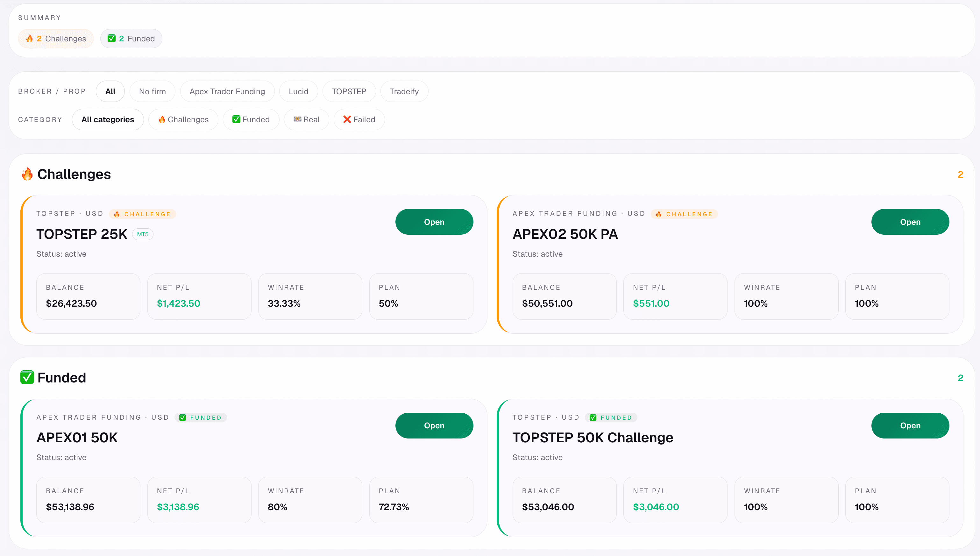Click the Challenge badge on APEX02 50K PA card
The height and width of the screenshot is (556, 980).
[x=684, y=214]
